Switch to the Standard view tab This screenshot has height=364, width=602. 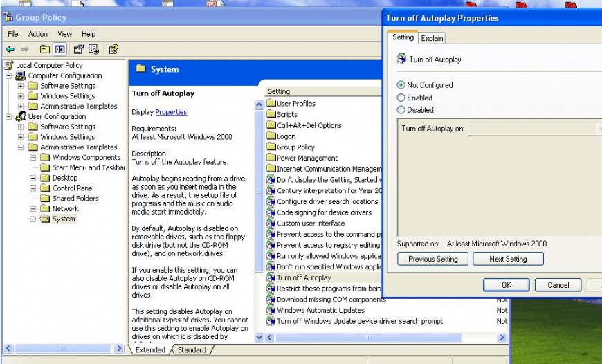[x=192, y=349]
